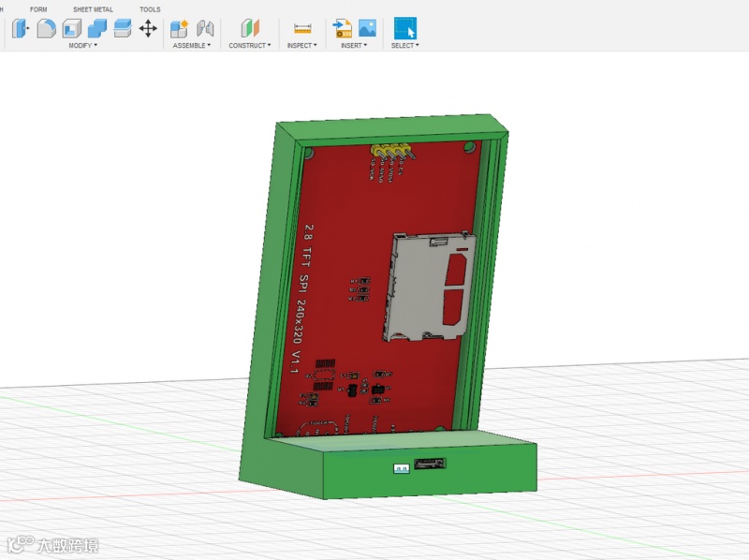749x560 pixels.
Task: Open the SELECT dropdown menu
Action: pyautogui.click(x=404, y=45)
